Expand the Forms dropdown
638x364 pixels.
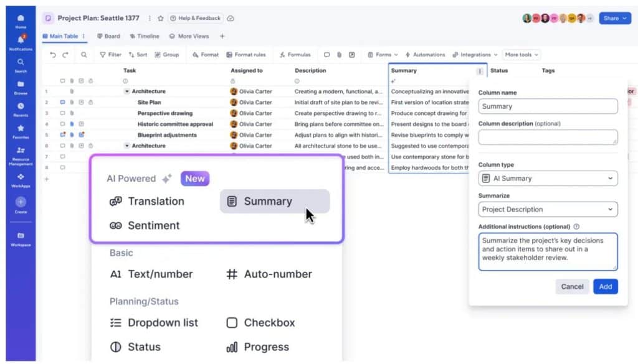[x=383, y=54]
